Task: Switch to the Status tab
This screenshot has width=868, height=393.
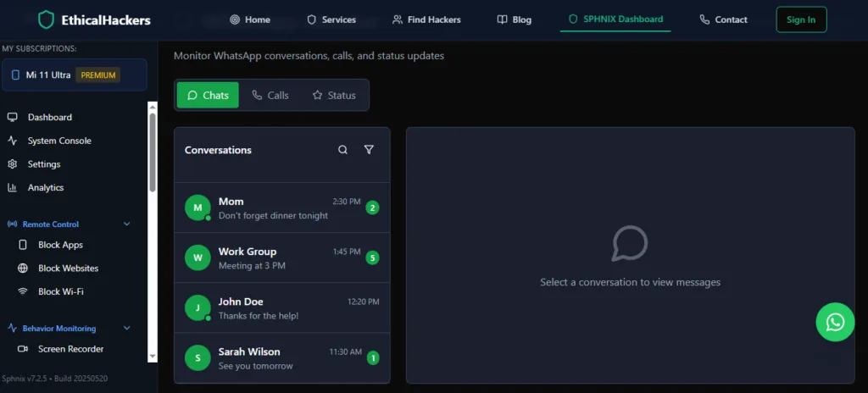Action: pos(334,95)
